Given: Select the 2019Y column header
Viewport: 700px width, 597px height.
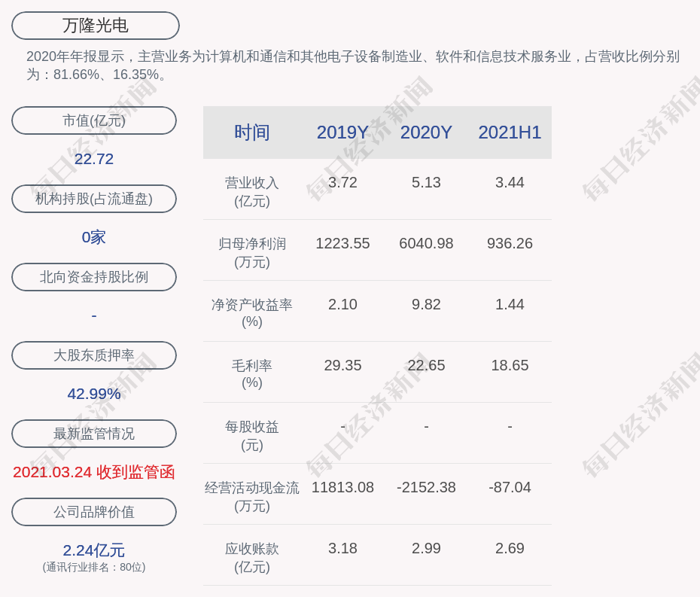Looking at the screenshot, I should 342,132.
